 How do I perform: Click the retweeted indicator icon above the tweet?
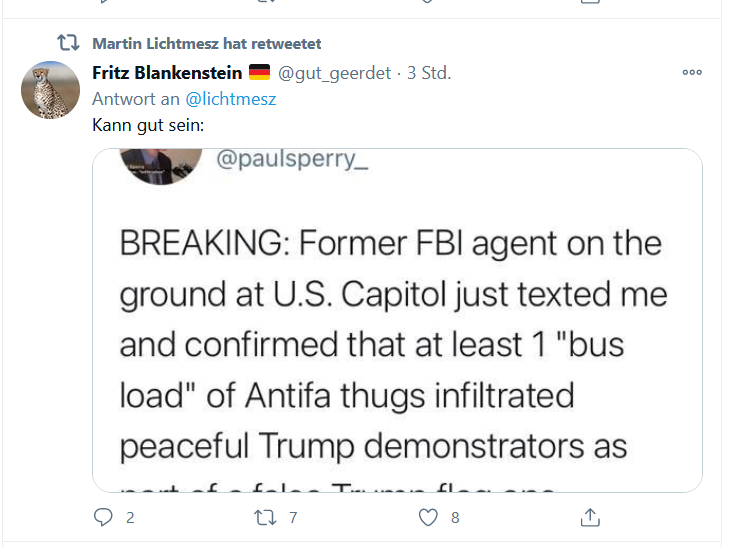(68, 43)
